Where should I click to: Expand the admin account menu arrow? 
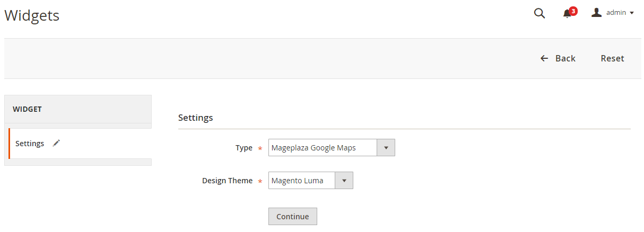(x=632, y=13)
